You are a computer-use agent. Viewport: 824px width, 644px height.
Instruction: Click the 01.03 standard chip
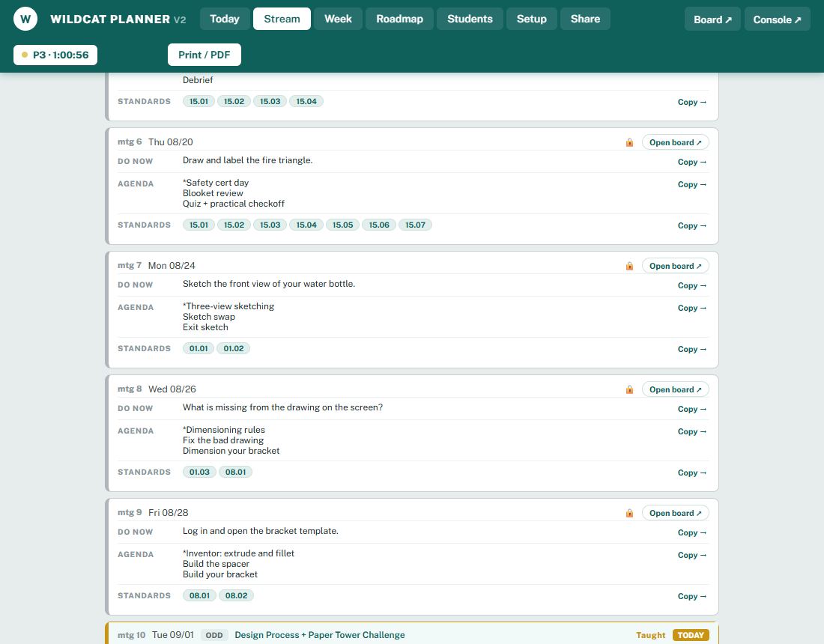pyautogui.click(x=199, y=472)
